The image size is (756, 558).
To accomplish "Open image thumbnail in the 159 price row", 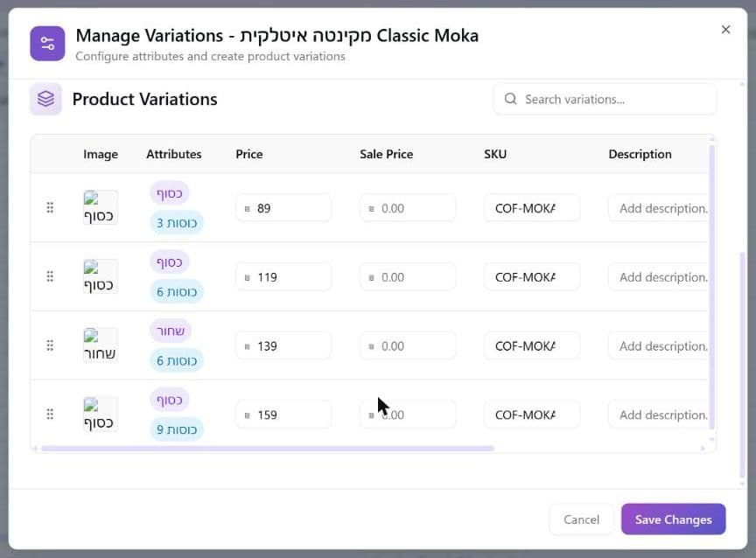I will pyautogui.click(x=101, y=415).
